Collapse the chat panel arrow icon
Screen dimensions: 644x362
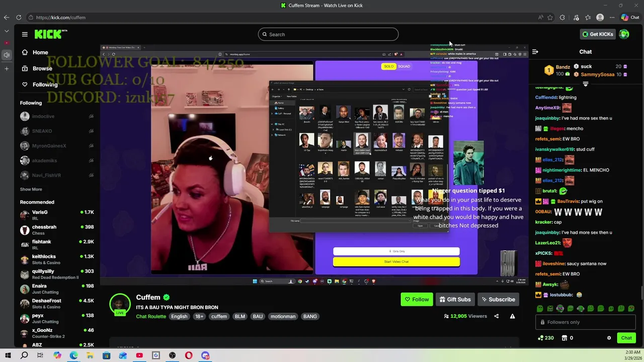tap(535, 52)
